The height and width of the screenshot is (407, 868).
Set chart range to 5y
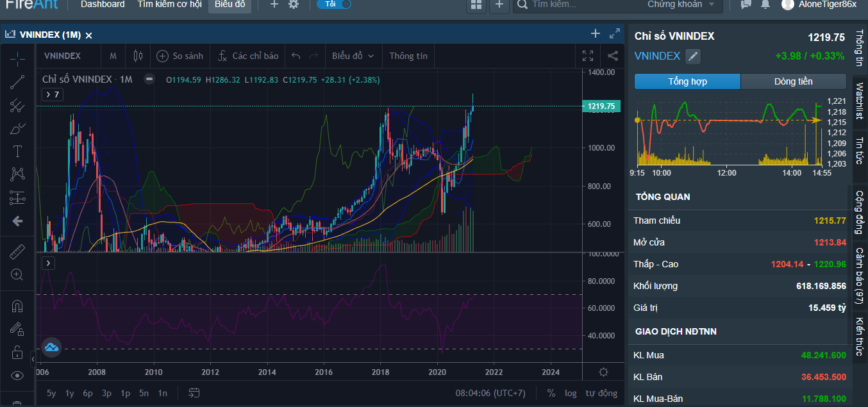tap(51, 393)
